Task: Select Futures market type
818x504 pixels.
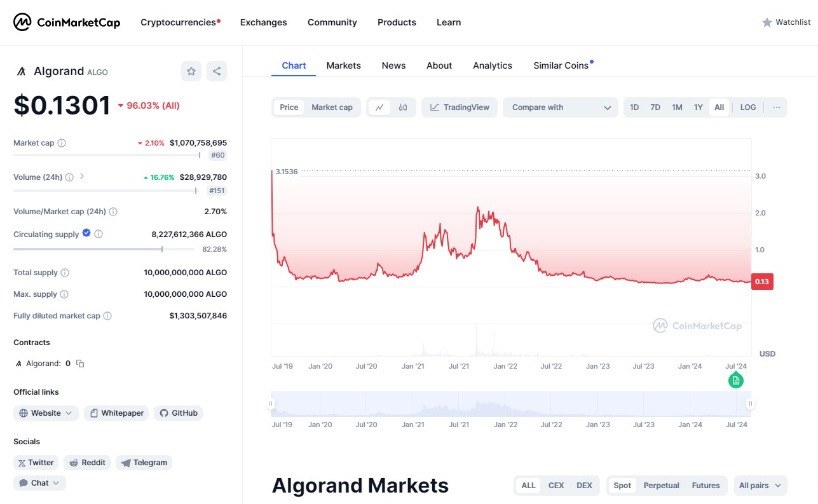Action: pos(706,486)
